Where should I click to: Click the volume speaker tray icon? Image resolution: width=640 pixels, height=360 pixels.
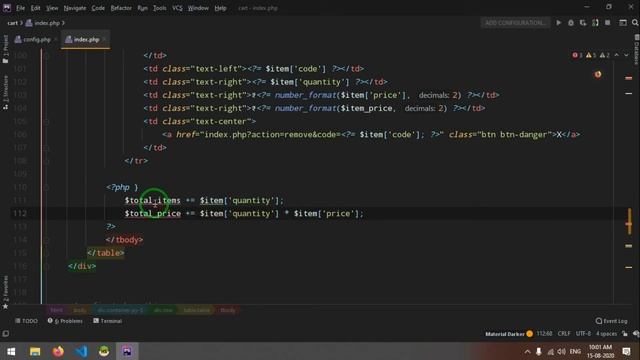562,351
